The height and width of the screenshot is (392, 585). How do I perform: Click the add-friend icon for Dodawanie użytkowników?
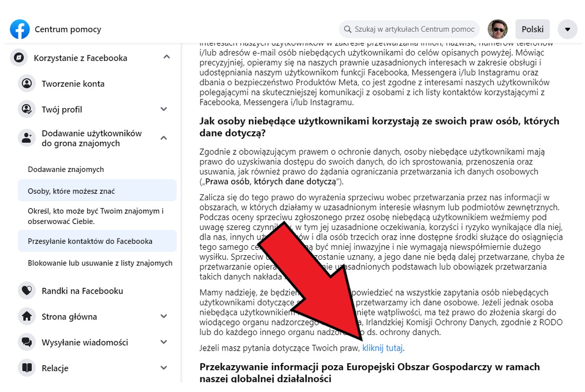click(x=27, y=138)
